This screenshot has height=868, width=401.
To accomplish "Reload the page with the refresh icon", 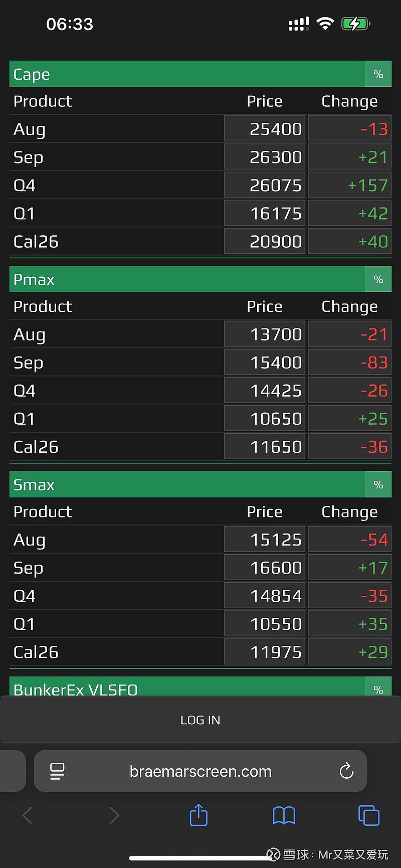I will tap(346, 771).
